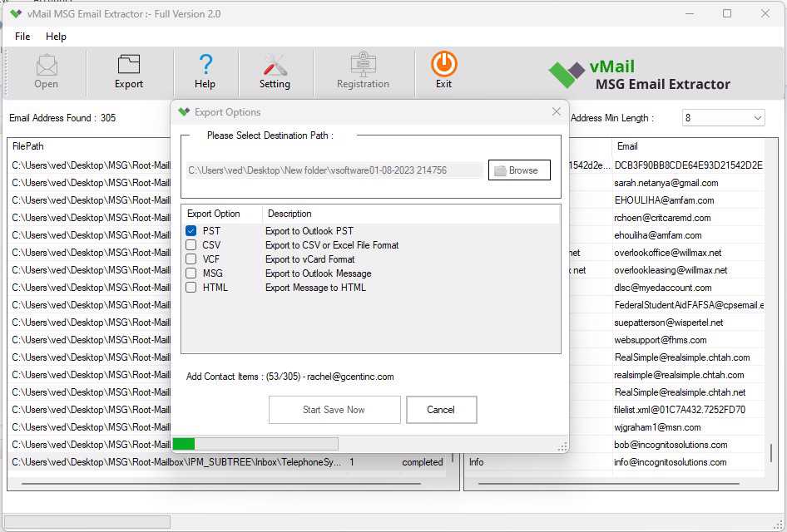Screen dimensions: 787x532
Task: Open the Setting tools icon
Action: pos(275,65)
